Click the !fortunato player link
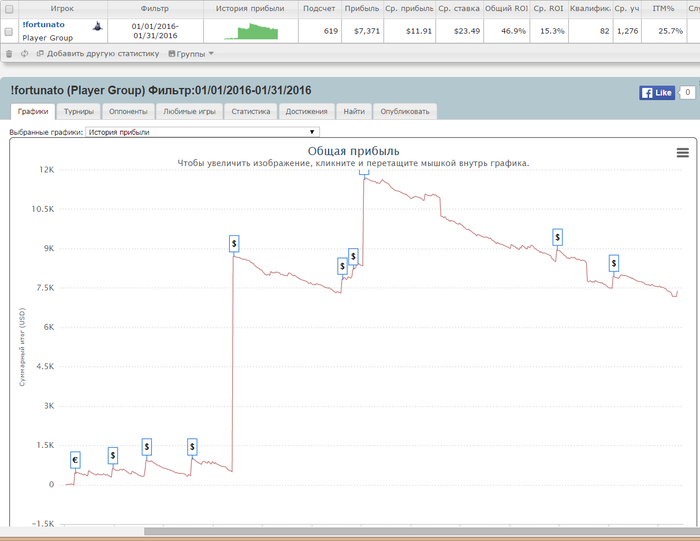This screenshot has width=700, height=541. (43, 25)
